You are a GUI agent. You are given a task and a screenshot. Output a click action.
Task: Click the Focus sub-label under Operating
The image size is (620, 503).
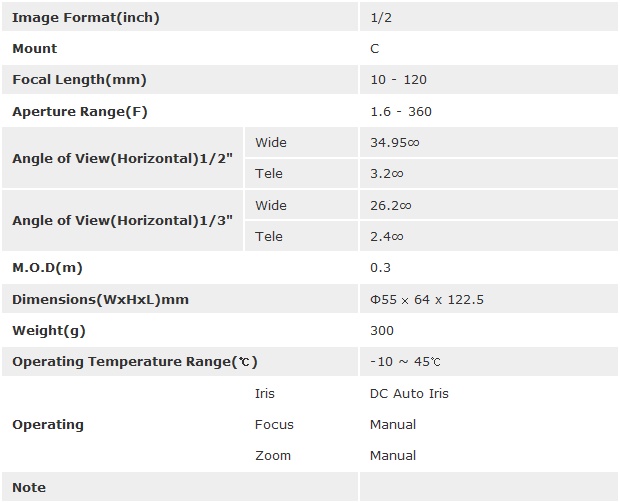tap(274, 425)
